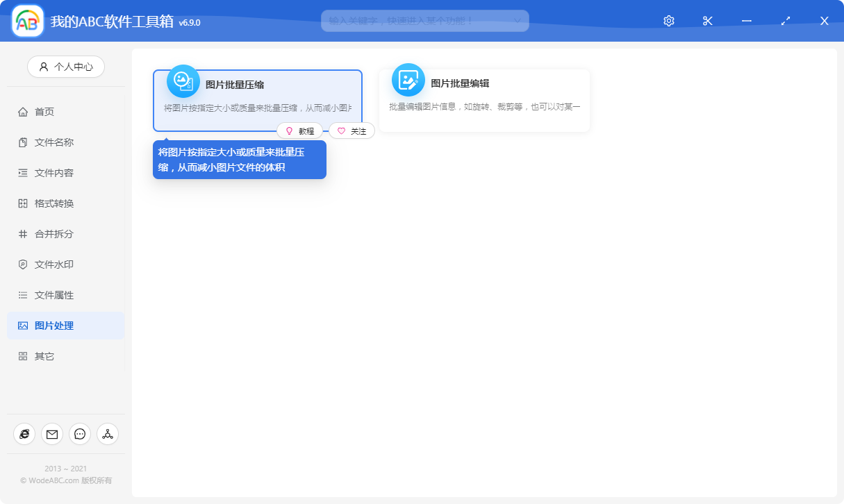Open the browser icon at sidebar bottom

(24, 434)
